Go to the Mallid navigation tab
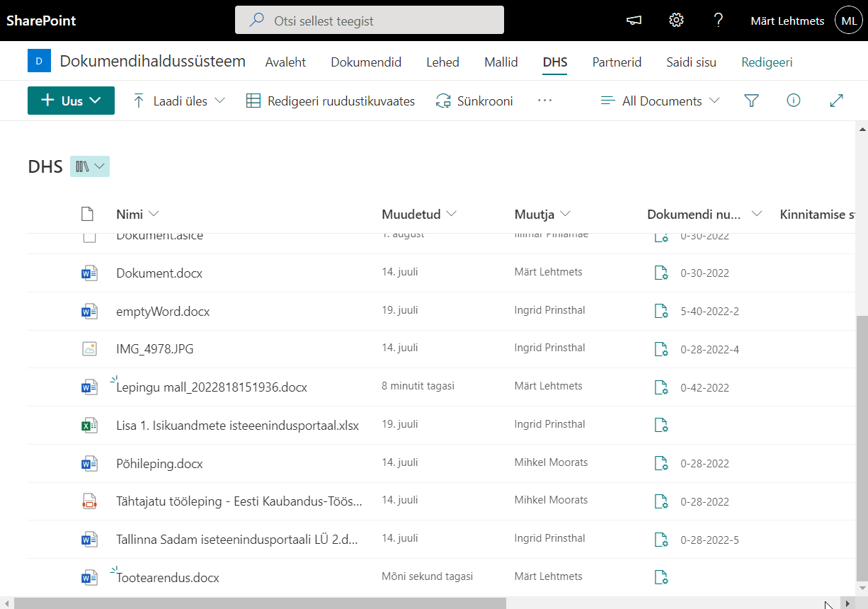Screen dimensions: 868x609 coord(501,62)
